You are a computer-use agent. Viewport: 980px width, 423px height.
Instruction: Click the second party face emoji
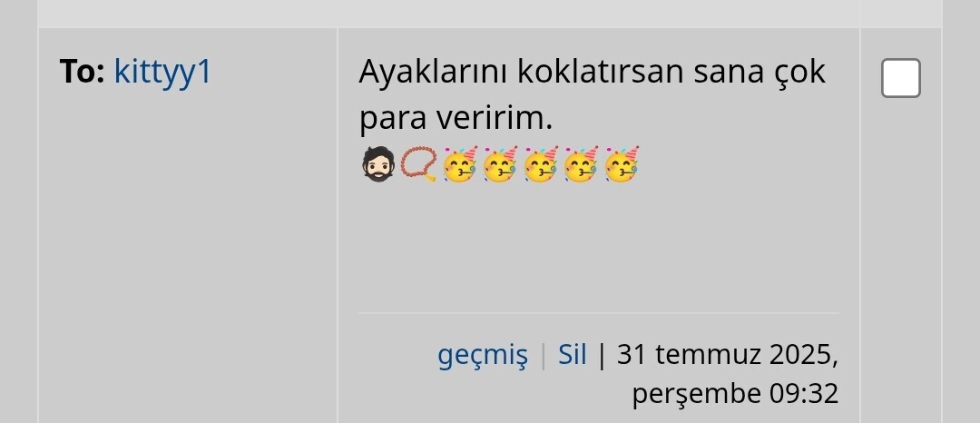[x=500, y=164]
